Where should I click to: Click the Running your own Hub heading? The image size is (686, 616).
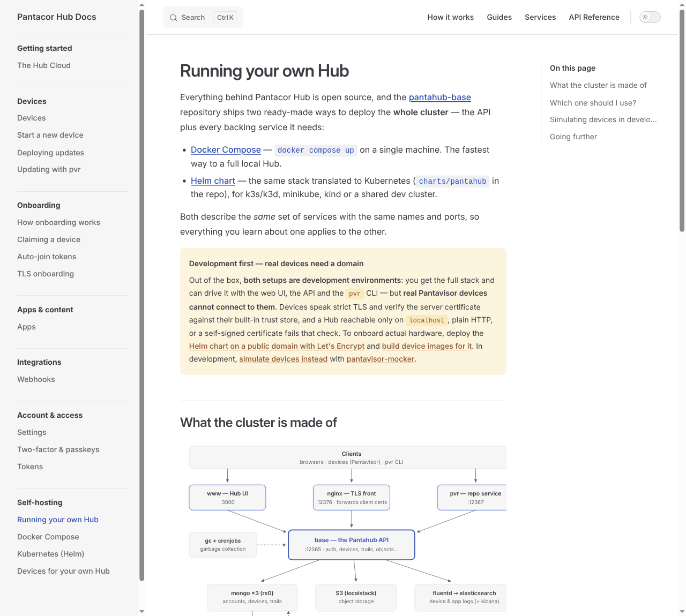point(264,71)
